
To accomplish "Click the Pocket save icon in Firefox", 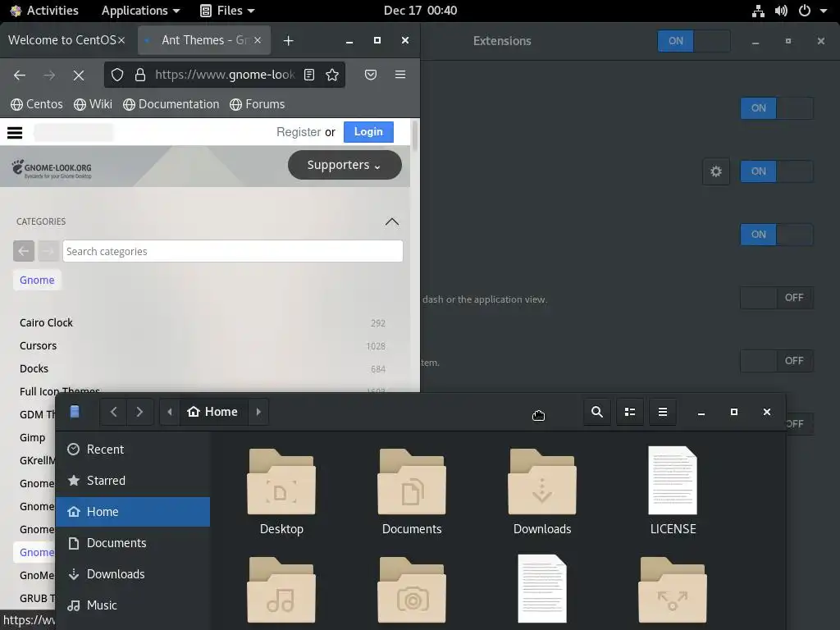I will click(x=370, y=75).
